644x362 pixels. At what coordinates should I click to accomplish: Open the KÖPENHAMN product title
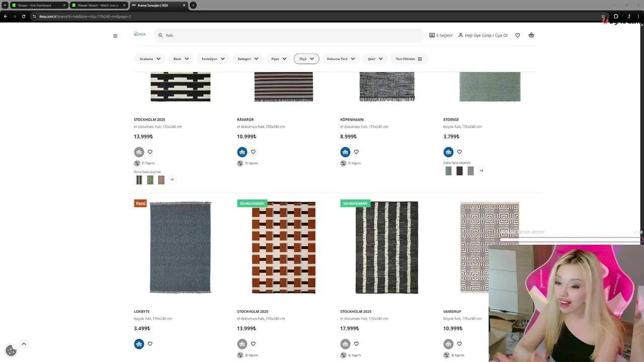click(352, 120)
